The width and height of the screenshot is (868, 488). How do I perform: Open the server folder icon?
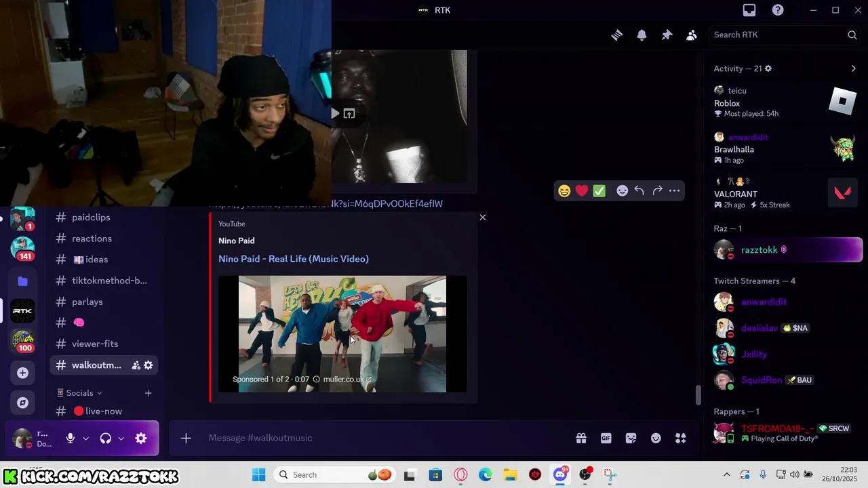click(x=22, y=281)
